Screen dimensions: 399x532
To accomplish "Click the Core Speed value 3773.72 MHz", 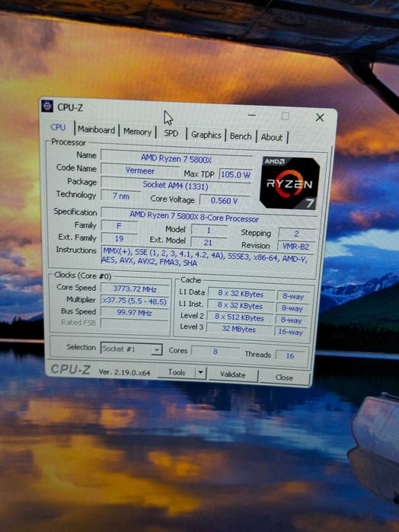I will (135, 289).
